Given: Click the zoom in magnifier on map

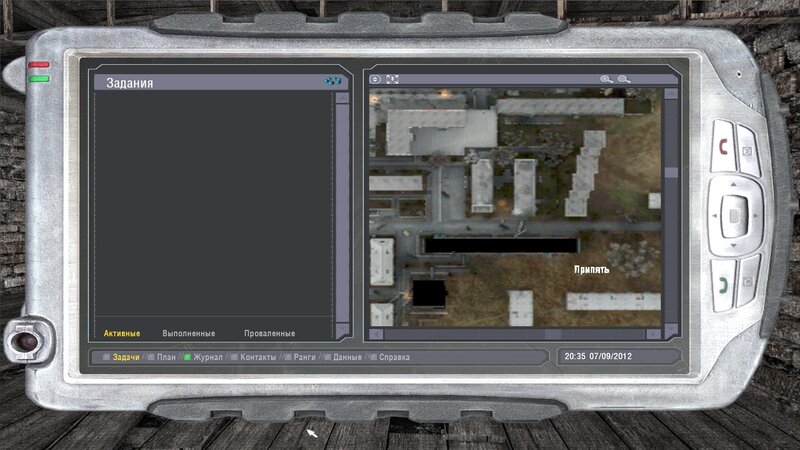Looking at the screenshot, I should [x=605, y=79].
